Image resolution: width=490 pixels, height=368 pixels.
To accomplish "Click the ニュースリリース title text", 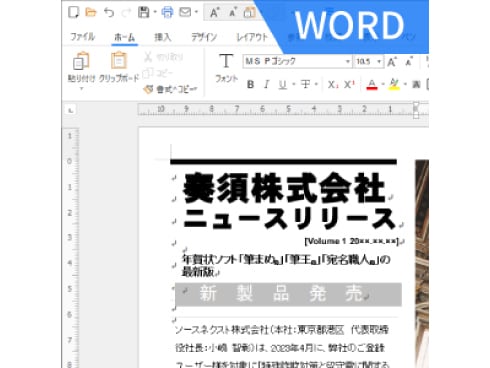I will tap(289, 218).
